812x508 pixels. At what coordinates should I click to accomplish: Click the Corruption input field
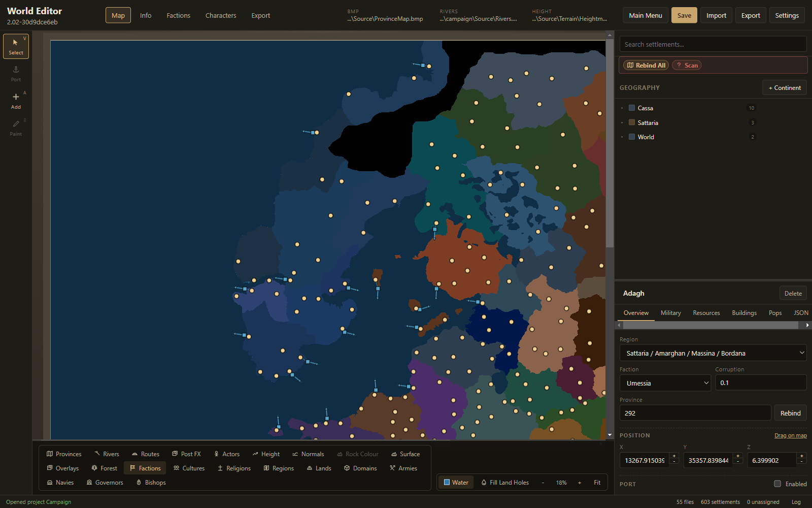pos(761,383)
